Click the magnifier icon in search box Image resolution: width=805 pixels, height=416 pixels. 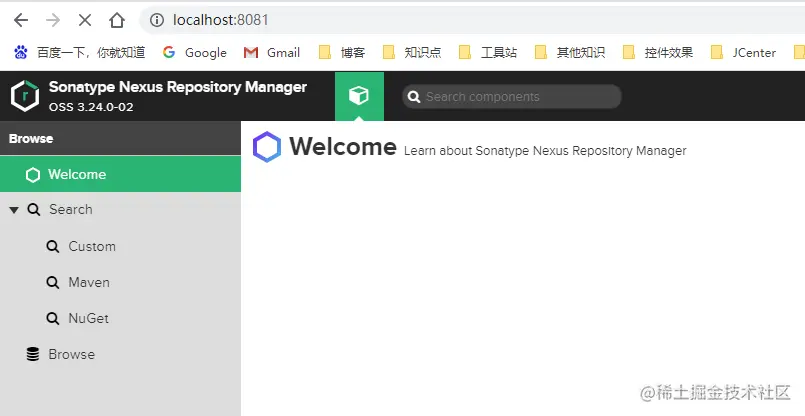(x=414, y=97)
